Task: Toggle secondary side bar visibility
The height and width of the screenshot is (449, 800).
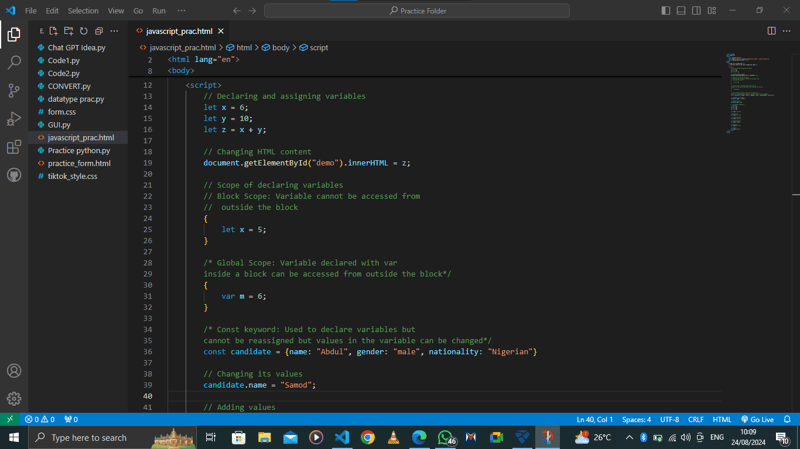Action: click(x=696, y=11)
